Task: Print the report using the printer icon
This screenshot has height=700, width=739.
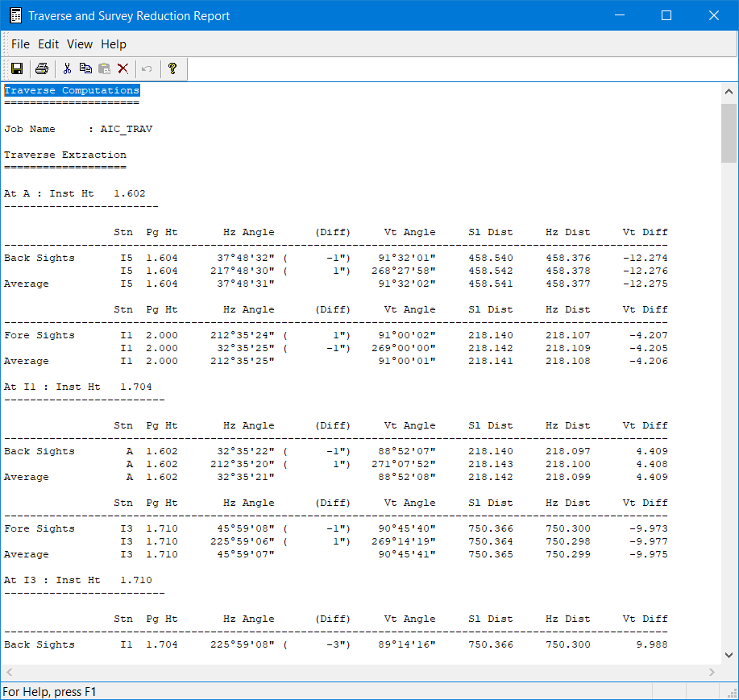Action: [x=42, y=68]
